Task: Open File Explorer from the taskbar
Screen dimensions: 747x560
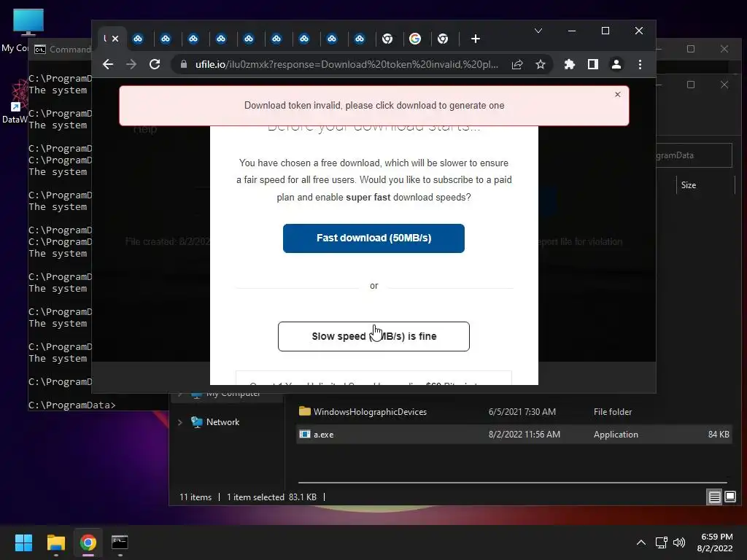Action: (55, 542)
